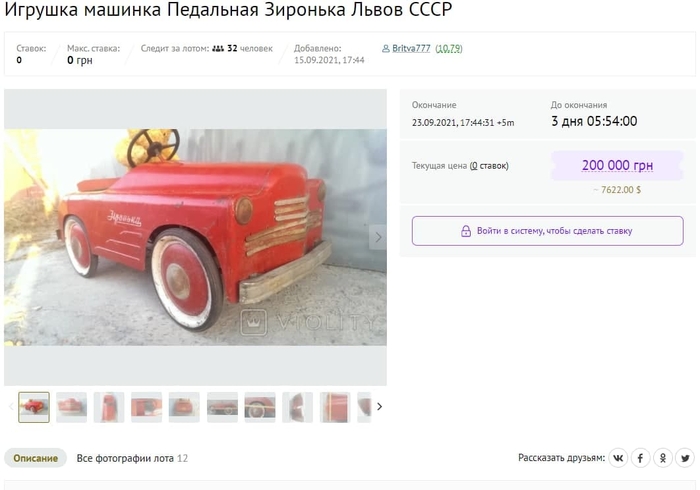Share the lot on Odnoklassniki

coord(663,458)
